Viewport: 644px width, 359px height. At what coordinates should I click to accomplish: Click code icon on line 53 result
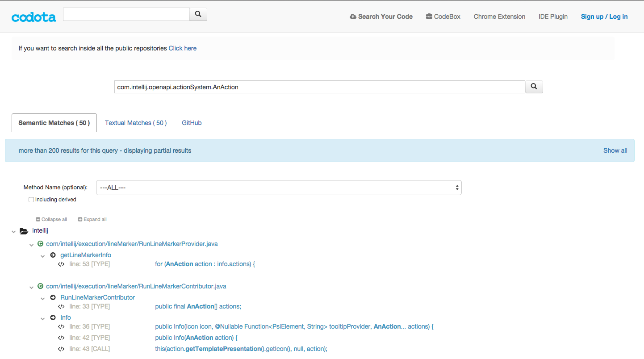click(x=61, y=264)
